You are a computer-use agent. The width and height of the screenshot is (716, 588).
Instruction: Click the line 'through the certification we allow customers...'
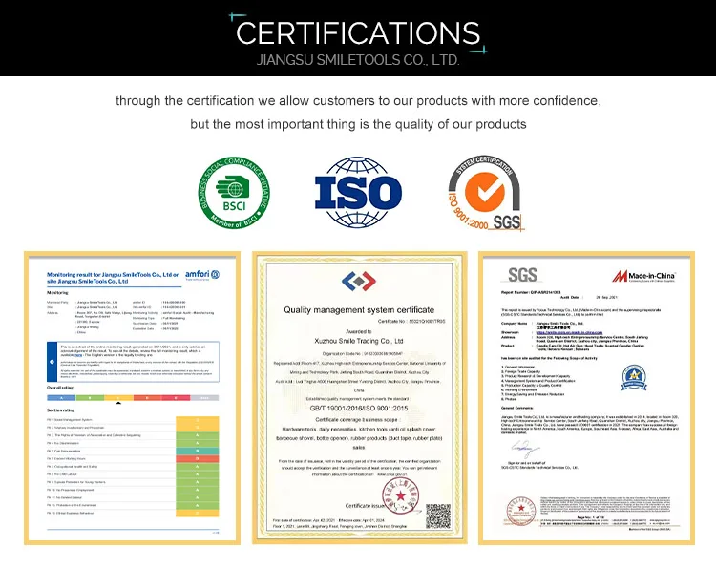pos(358,101)
